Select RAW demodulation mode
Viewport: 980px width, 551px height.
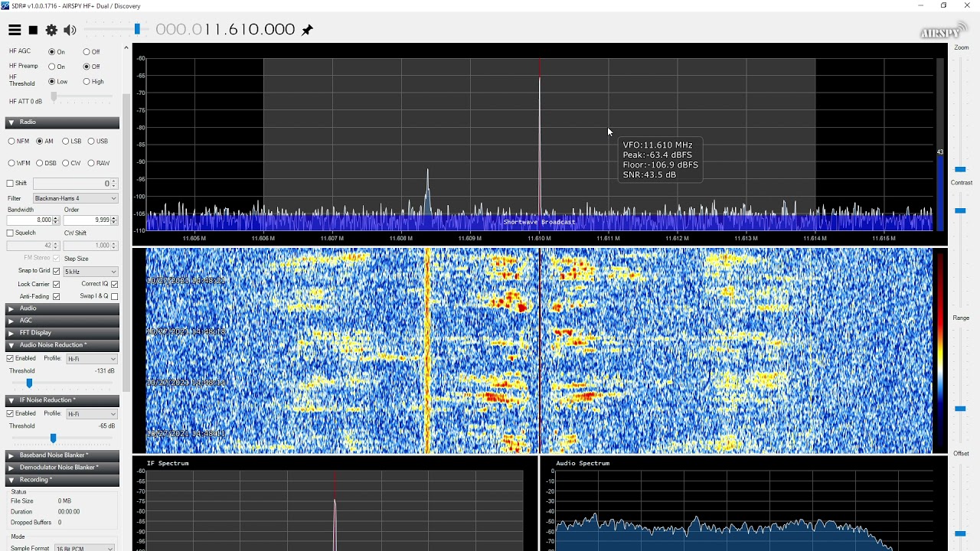point(91,163)
